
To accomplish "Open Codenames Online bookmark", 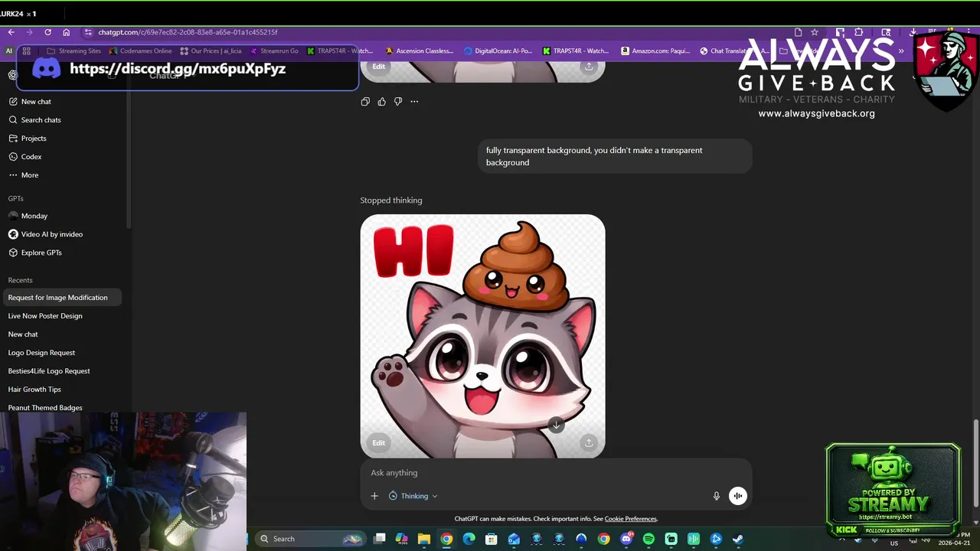I will tap(141, 51).
